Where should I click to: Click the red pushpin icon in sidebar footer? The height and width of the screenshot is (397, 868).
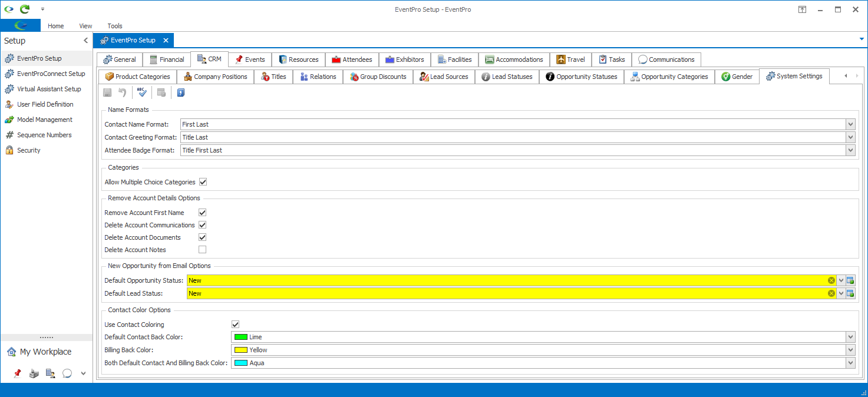[17, 373]
